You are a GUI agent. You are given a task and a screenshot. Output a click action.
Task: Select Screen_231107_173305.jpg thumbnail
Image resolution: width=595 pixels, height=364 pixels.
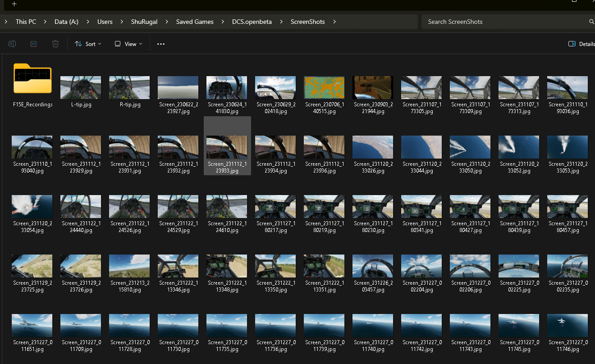pyautogui.click(x=421, y=87)
